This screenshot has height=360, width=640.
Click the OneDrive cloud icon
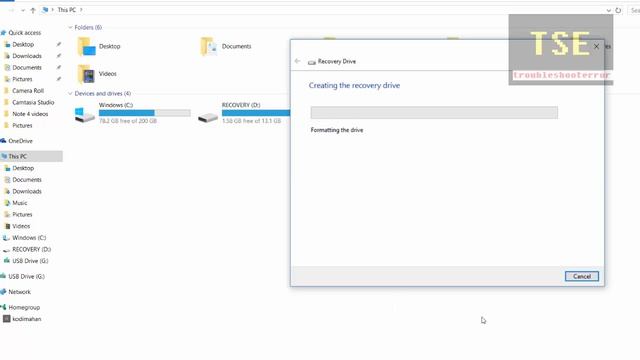pos(3,141)
